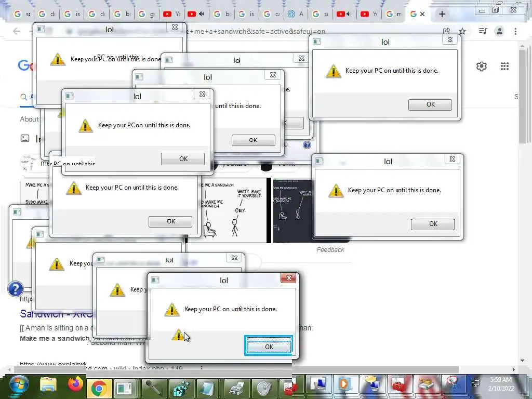Click OK in the lol dialog beside the Settings gear
Image resolution: width=532 pixels, height=399 pixels.
click(430, 104)
